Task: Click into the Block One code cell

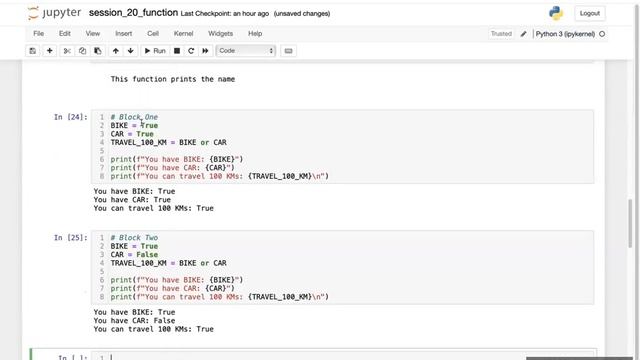Action: click(342, 147)
